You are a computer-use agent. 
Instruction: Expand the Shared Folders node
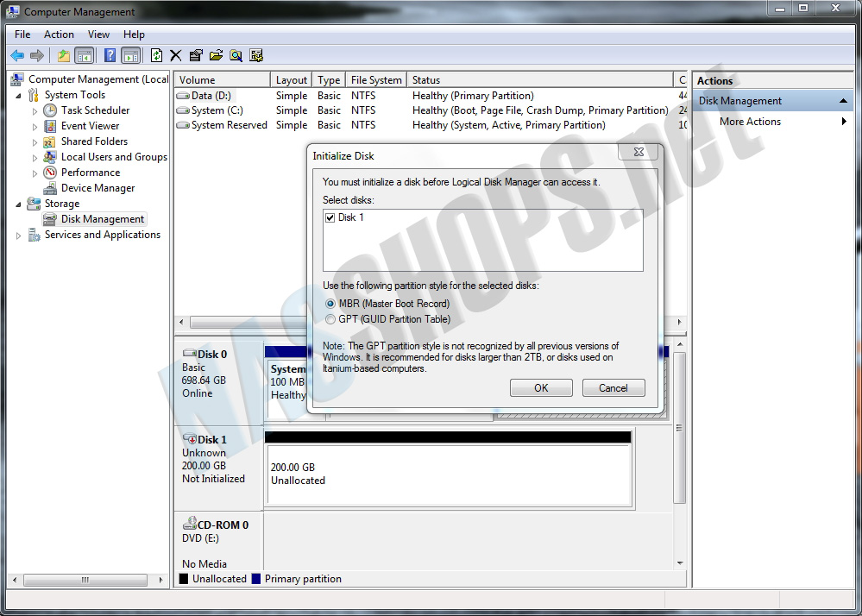pyautogui.click(x=35, y=142)
